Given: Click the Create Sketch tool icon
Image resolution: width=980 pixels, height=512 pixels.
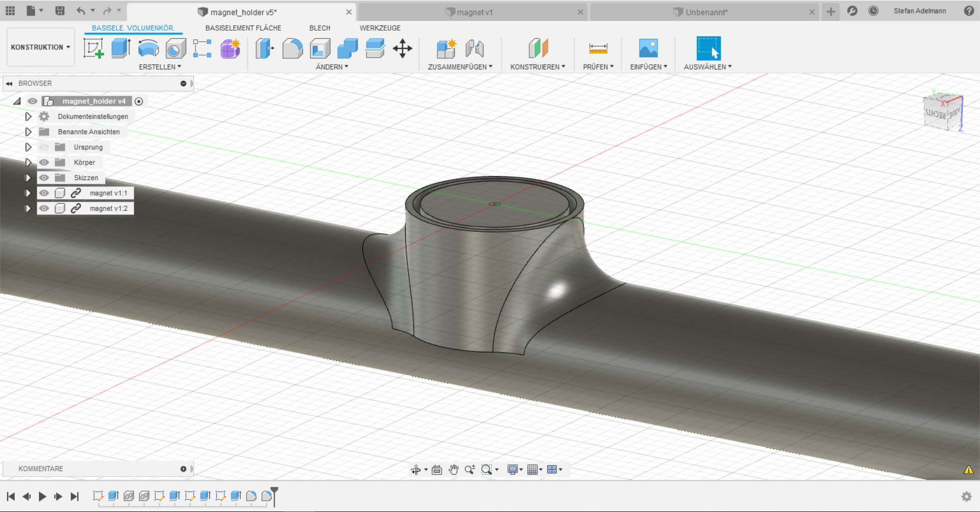Looking at the screenshot, I should [x=93, y=48].
